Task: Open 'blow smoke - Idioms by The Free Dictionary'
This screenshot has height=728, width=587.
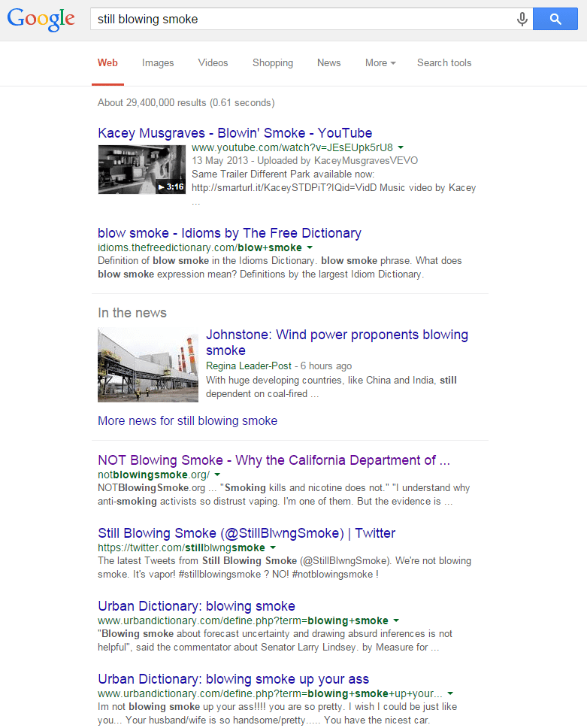Action: pyautogui.click(x=229, y=232)
